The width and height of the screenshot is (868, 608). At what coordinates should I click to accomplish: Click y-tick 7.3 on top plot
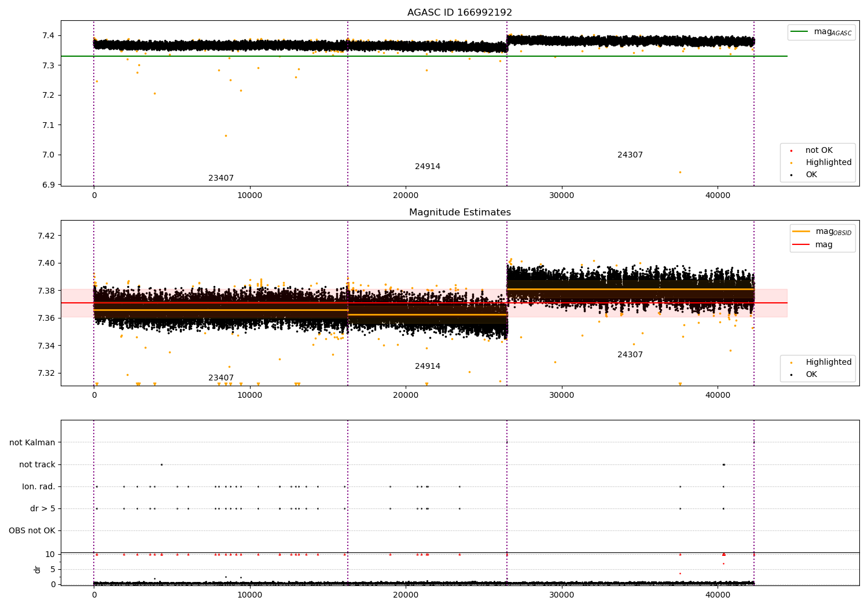(x=49, y=65)
